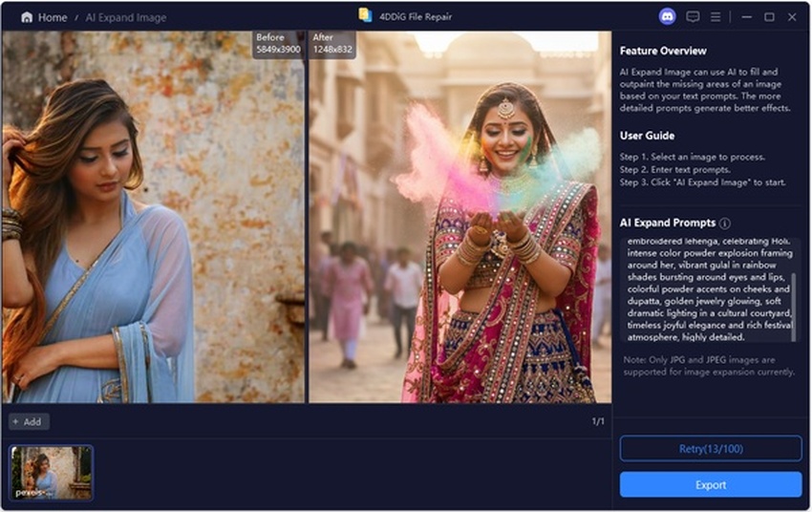Image resolution: width=812 pixels, height=512 pixels.
Task: Click 'Step 1. Select an image to process.'
Action: (x=692, y=157)
